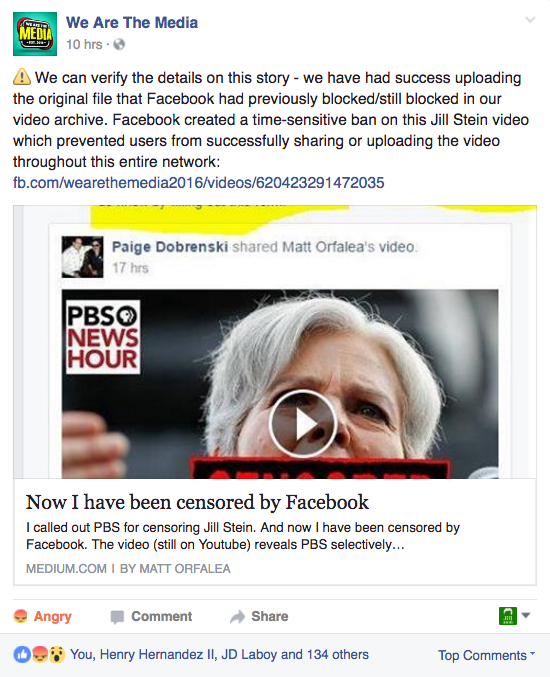Open the article headline about Facebook censorship

pos(197,502)
